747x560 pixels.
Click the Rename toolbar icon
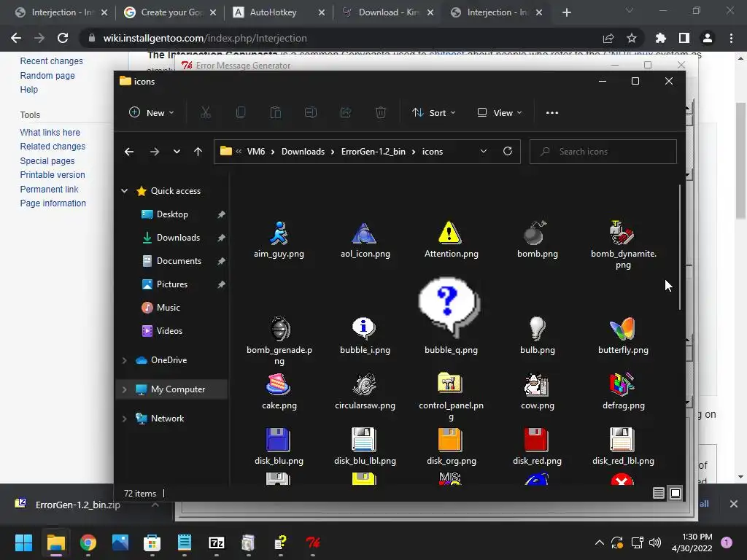click(311, 112)
